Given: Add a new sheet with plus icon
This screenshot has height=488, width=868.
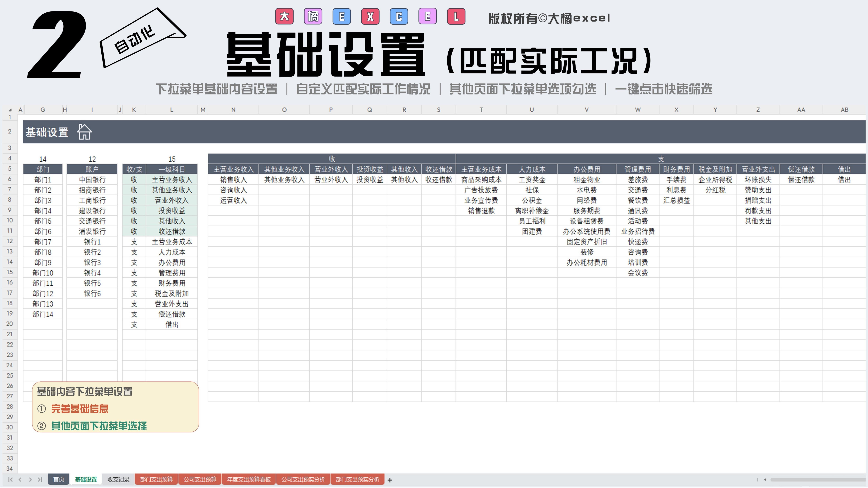Looking at the screenshot, I should 390,480.
